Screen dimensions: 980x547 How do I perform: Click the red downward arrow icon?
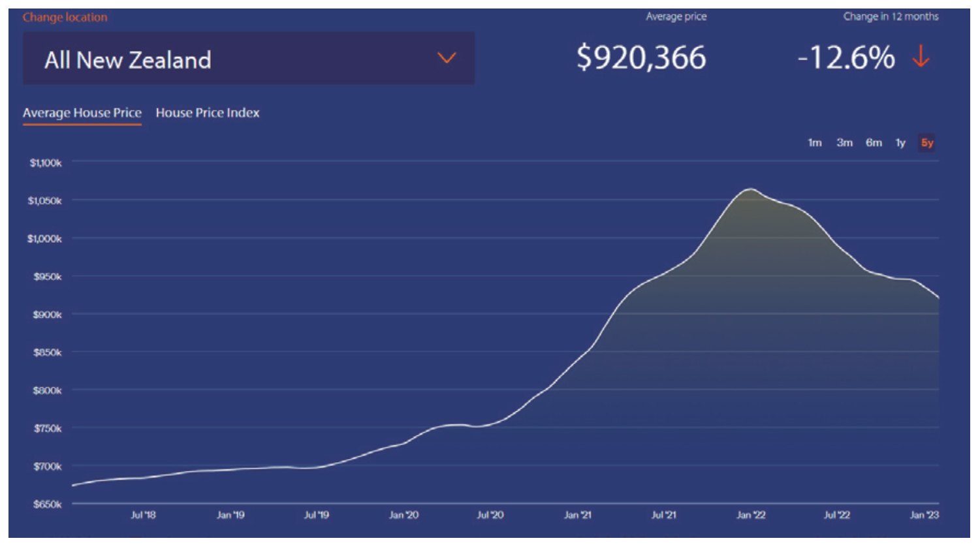tap(921, 57)
